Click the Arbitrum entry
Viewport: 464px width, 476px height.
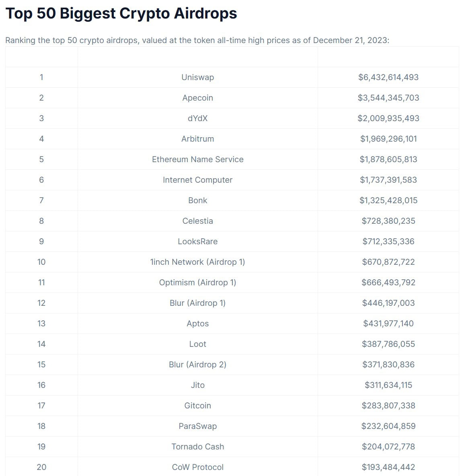197,139
